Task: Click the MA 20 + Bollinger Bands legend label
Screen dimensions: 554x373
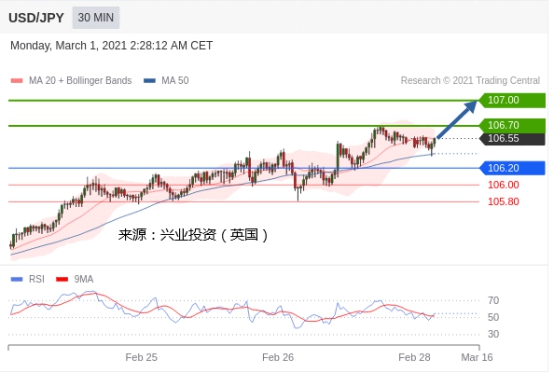Action: 80,81
